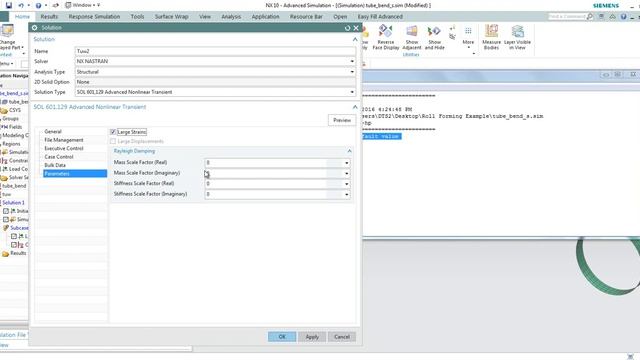The width and height of the screenshot is (640, 360).
Task: Open Mass Scale Factor (Imaginary) dropdown arrow
Action: click(x=347, y=173)
